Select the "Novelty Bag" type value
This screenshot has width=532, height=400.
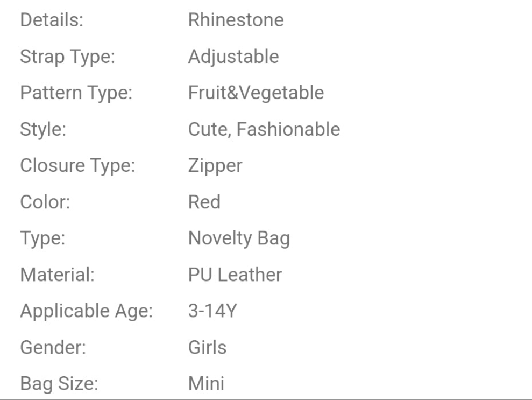[x=239, y=238]
